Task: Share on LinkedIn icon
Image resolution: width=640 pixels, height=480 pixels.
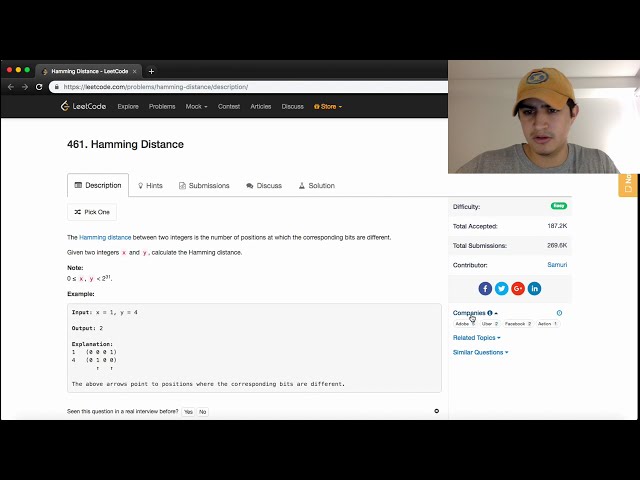Action: pyautogui.click(x=534, y=289)
